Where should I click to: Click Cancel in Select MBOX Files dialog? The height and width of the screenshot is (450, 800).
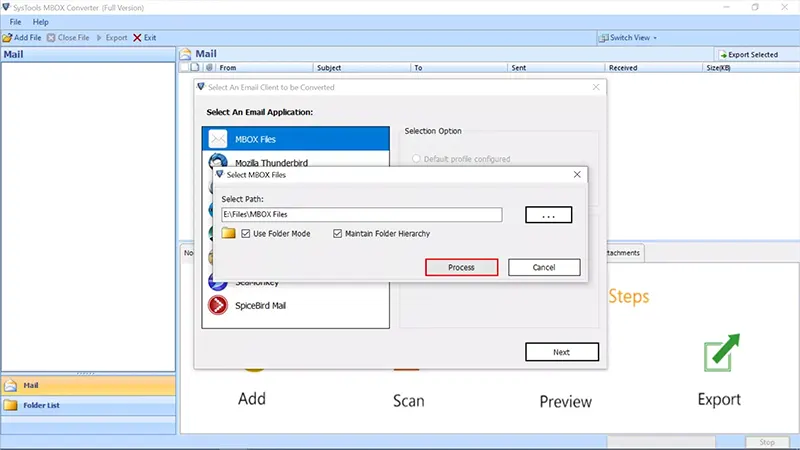pyautogui.click(x=544, y=267)
